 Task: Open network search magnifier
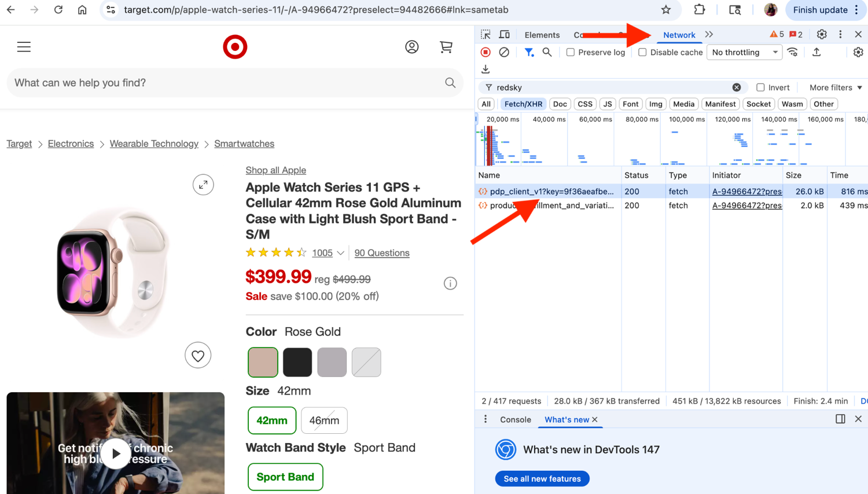click(547, 52)
